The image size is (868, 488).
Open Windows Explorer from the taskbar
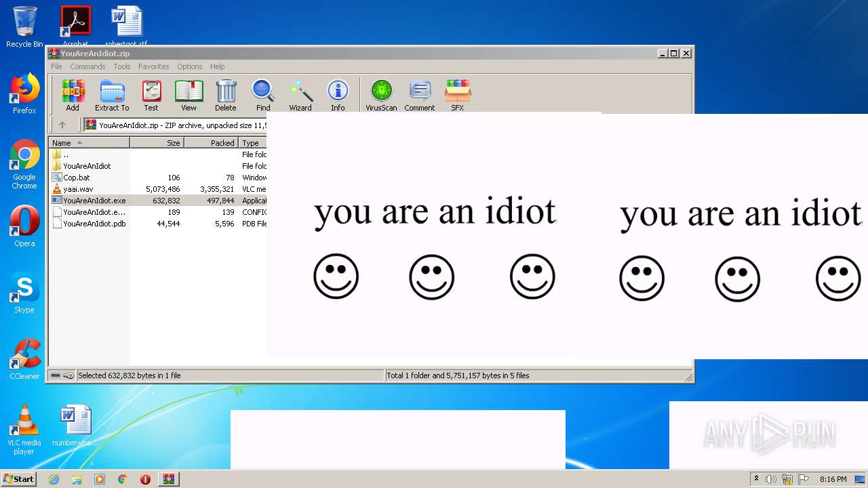tap(77, 479)
